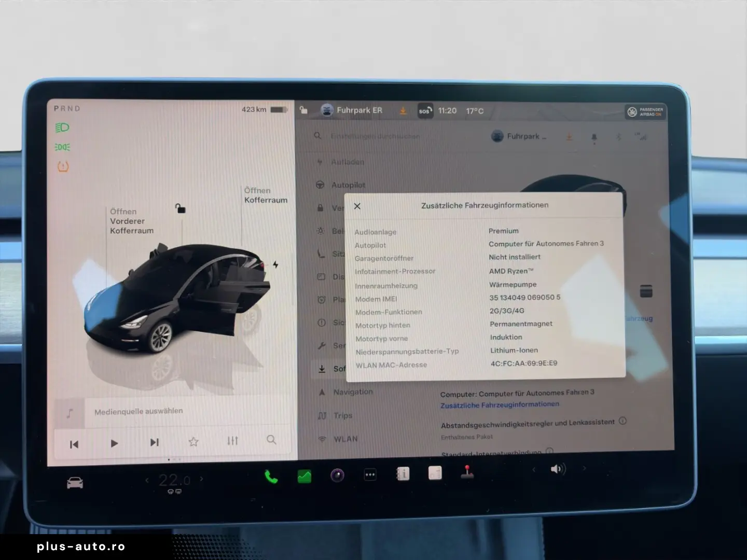Close the Zusätzliche Fahrzeuginformationen dialog
This screenshot has height=560, width=747.
tap(357, 206)
